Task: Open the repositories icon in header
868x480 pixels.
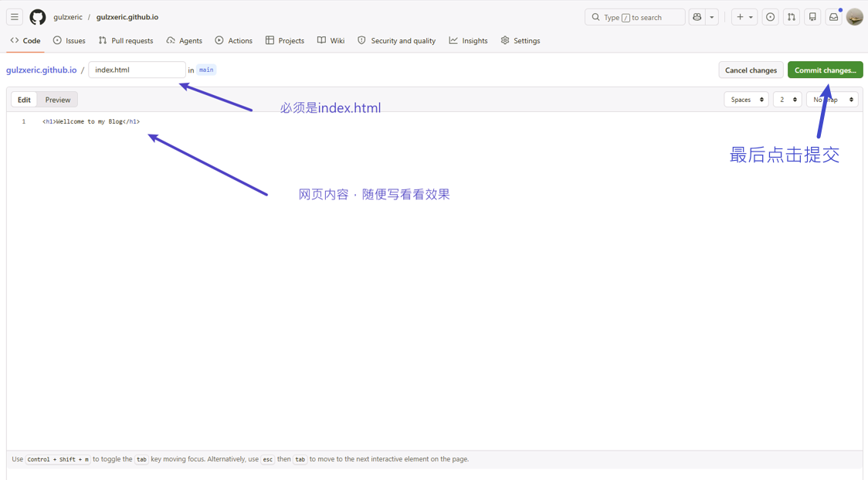Action: (812, 17)
